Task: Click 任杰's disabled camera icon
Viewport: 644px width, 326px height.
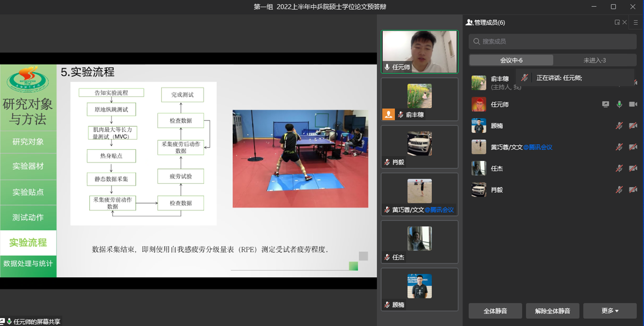Action: (x=633, y=168)
